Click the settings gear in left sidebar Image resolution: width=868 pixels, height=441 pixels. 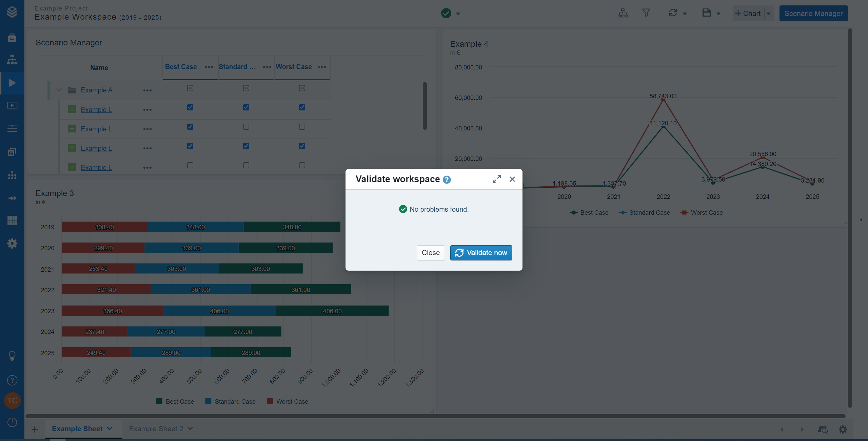(x=12, y=244)
